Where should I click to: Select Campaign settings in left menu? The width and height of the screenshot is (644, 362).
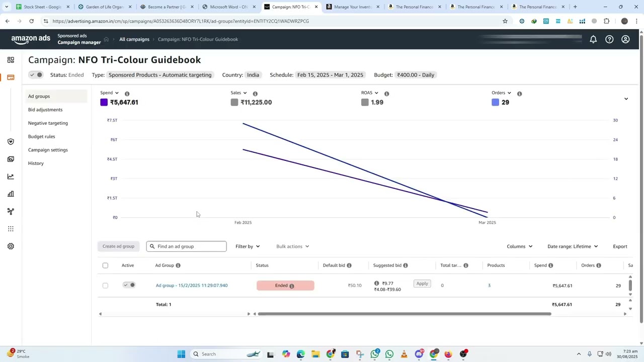point(48,150)
